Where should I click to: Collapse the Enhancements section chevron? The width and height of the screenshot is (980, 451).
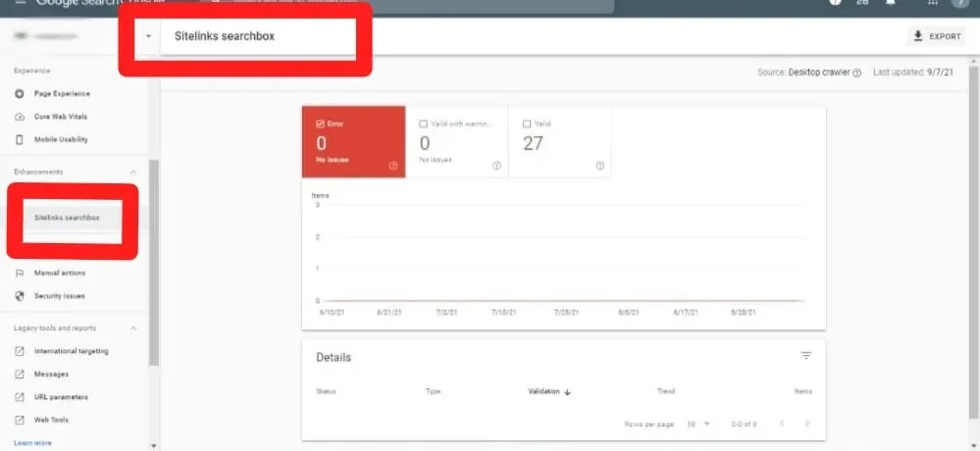tap(133, 173)
